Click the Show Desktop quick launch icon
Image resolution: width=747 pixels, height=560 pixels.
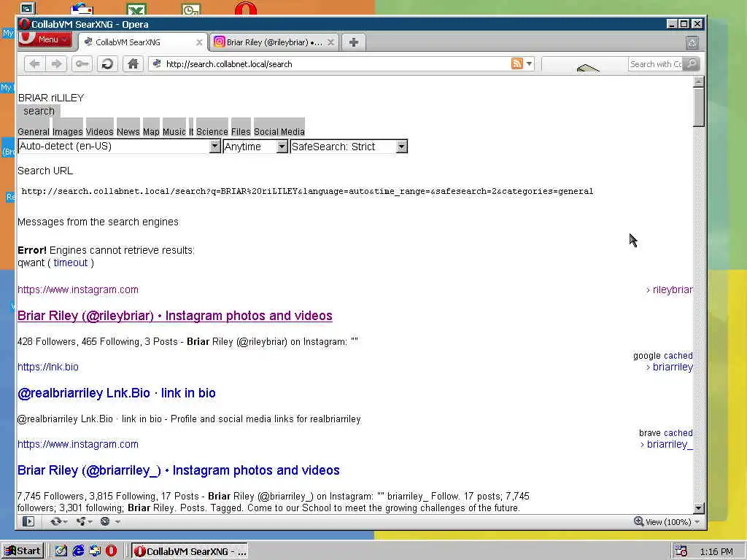click(x=61, y=551)
